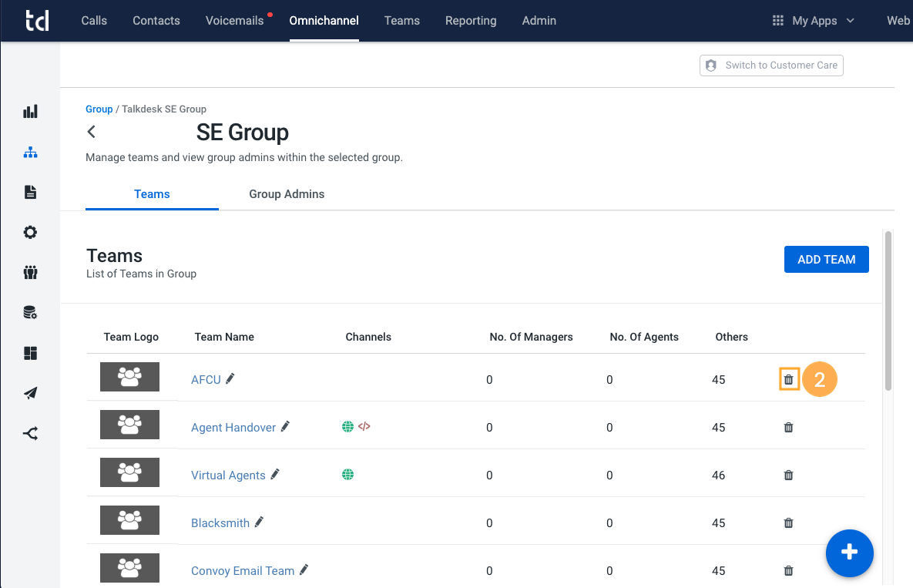The image size is (913, 588).
Task: Click the AFCU team logo thumbnail
Action: 130,377
